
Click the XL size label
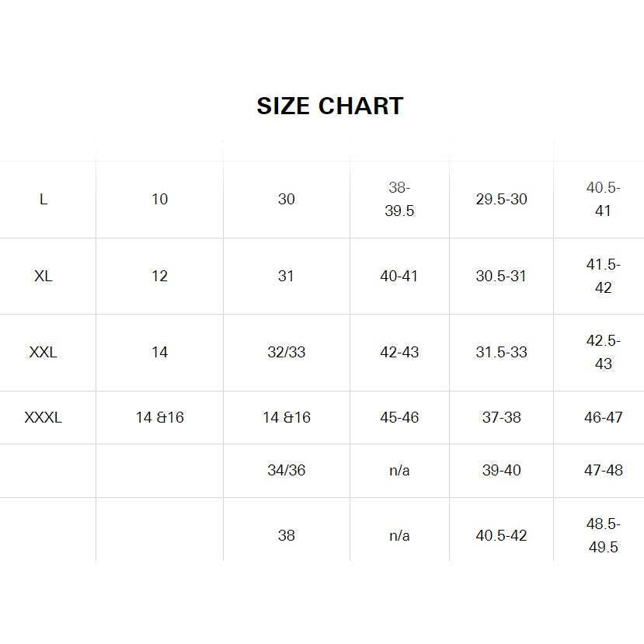click(44, 276)
